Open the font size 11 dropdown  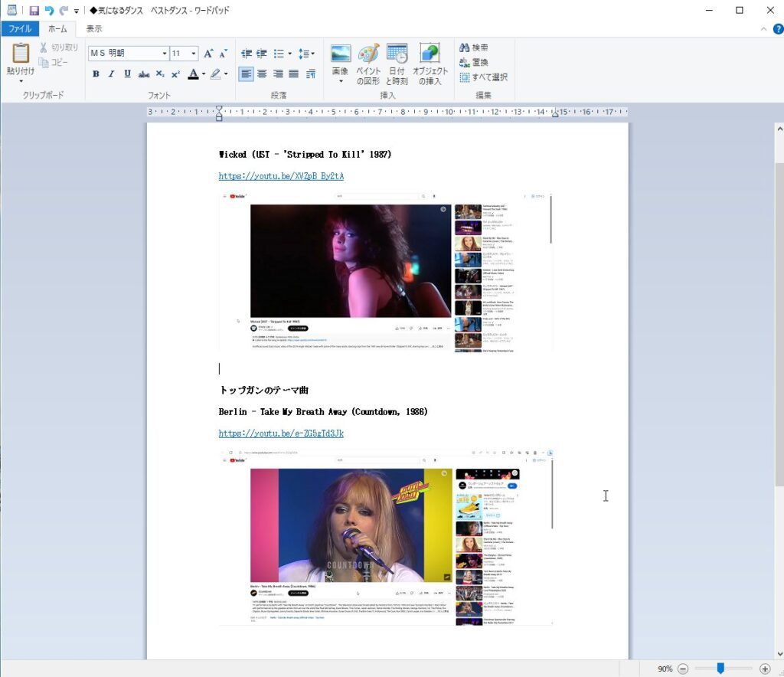194,54
